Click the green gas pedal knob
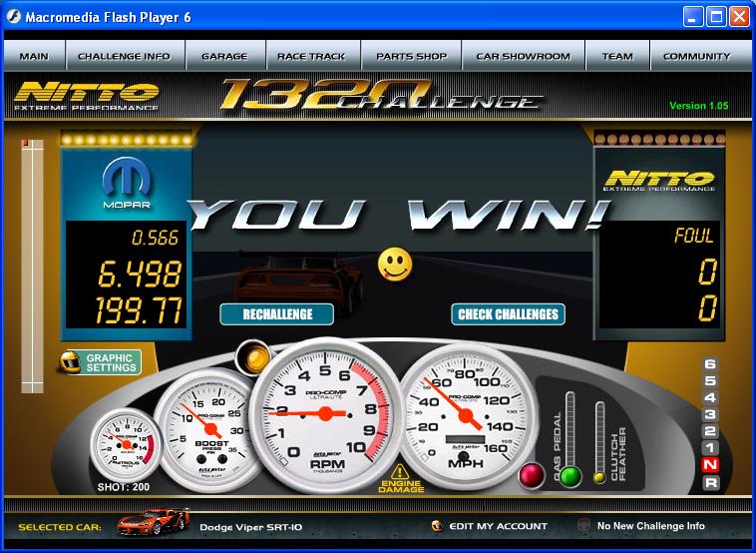This screenshot has width=756, height=553. 570,476
